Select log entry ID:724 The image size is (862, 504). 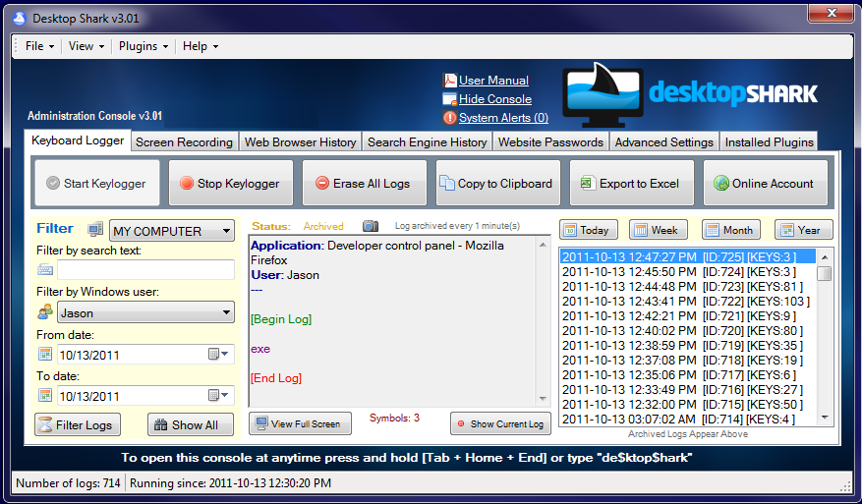click(x=687, y=271)
